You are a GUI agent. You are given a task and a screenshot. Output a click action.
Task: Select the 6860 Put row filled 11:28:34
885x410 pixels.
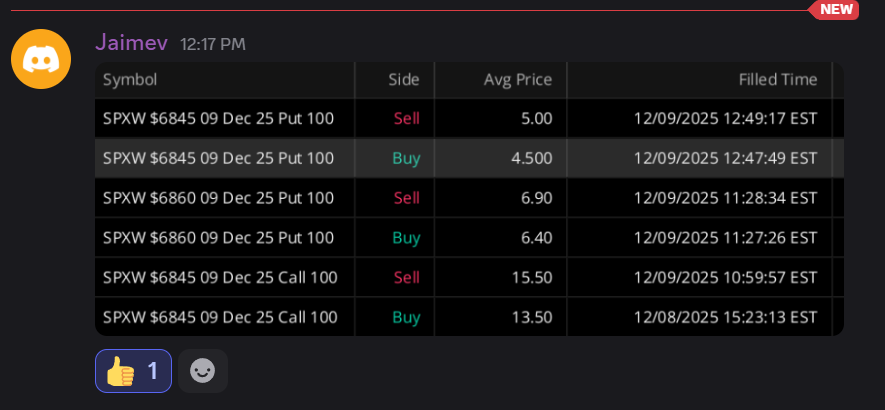tap(469, 198)
